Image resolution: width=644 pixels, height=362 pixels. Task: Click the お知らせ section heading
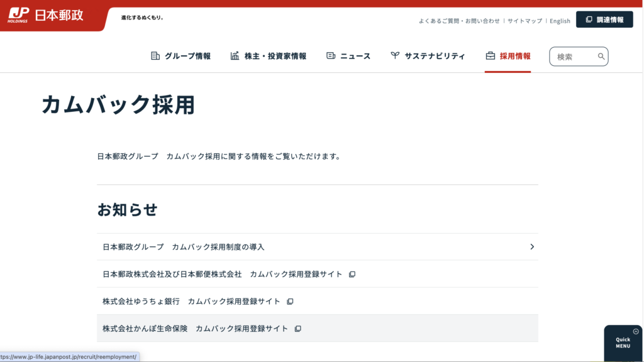[x=127, y=210]
